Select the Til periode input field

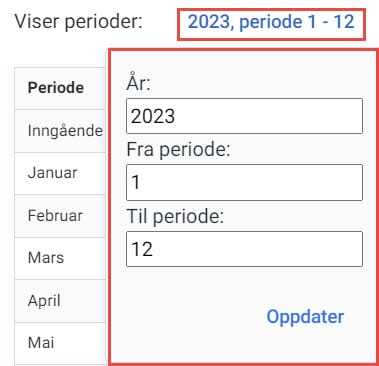click(244, 249)
